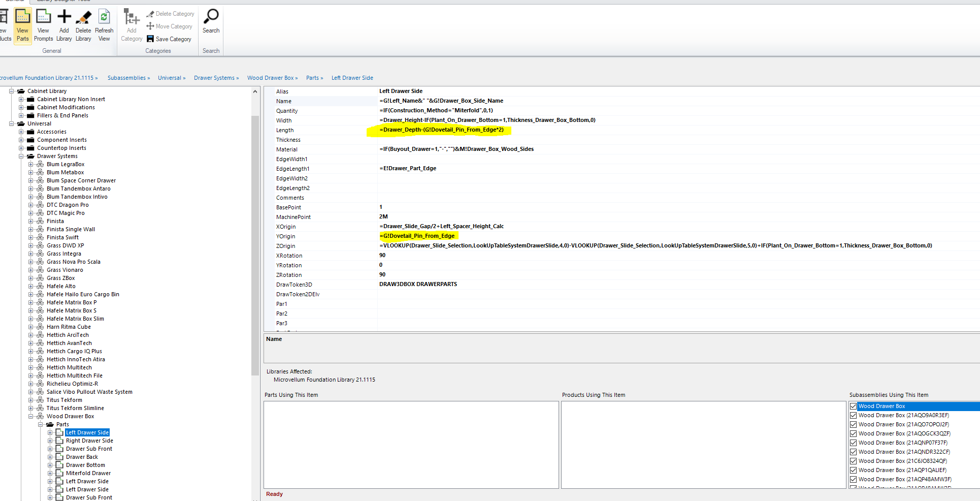Expand the Drawer Sub Front node under Right Drawer Side
Screen dimensions: 980x501
pos(50,449)
